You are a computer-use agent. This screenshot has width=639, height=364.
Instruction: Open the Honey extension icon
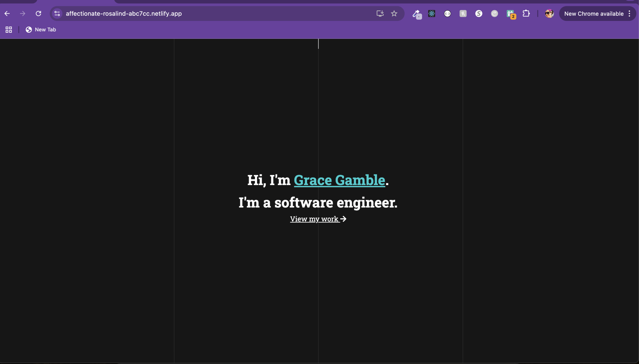(463, 13)
